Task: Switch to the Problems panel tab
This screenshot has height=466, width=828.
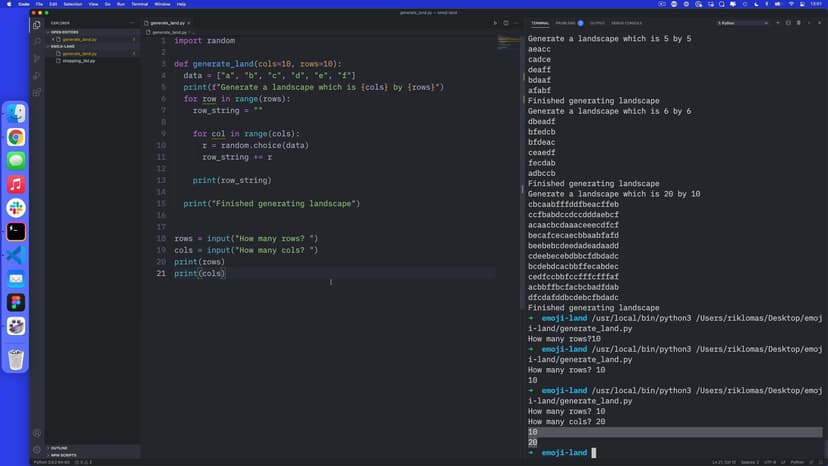Action: tap(568, 22)
